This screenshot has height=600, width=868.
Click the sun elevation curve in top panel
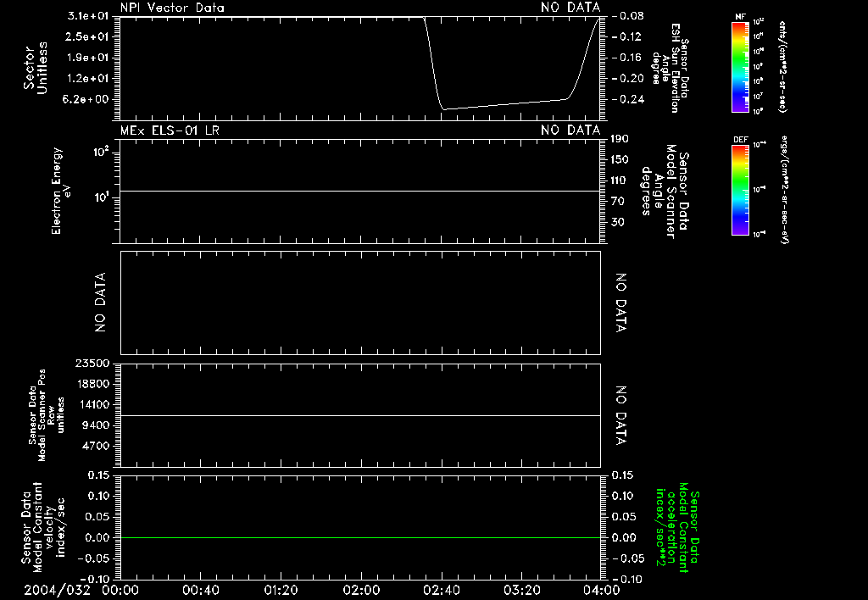click(x=504, y=103)
